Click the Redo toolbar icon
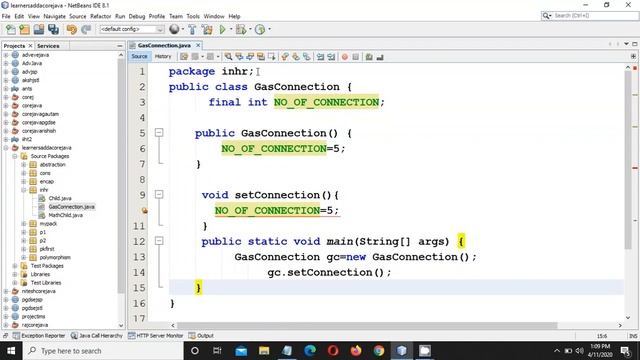 click(x=86, y=29)
